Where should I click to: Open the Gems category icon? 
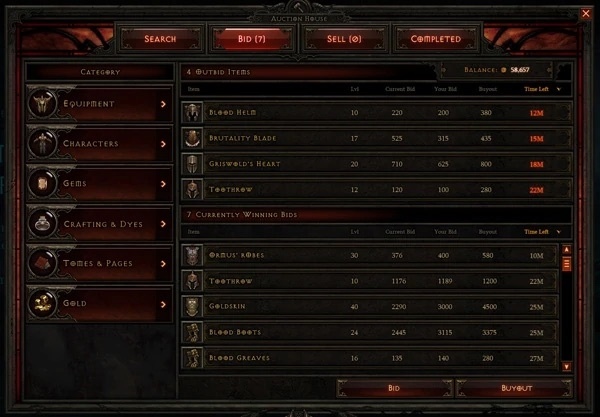(42, 183)
